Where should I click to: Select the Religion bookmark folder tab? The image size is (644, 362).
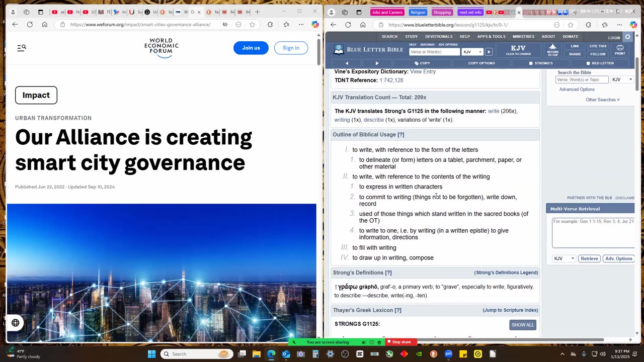pos(418,12)
